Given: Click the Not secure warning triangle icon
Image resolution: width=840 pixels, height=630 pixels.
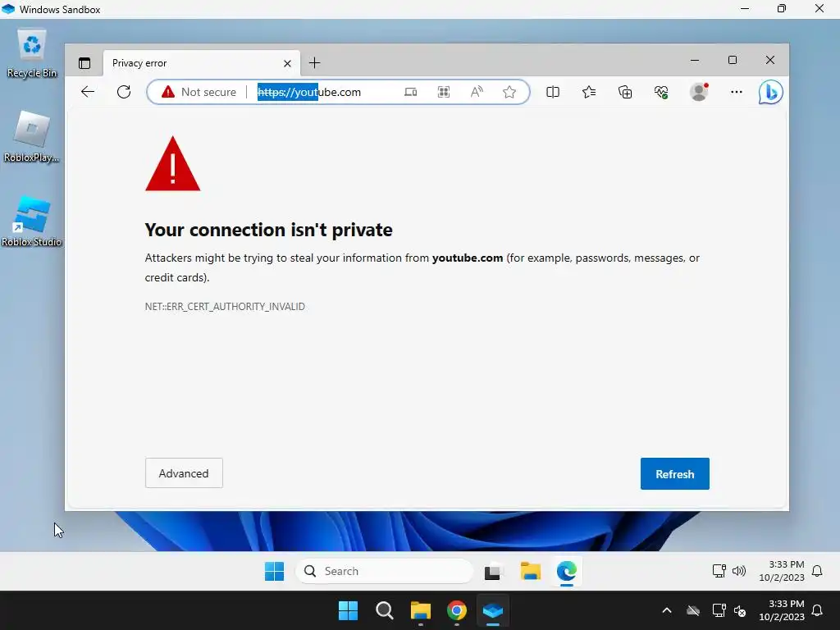Looking at the screenshot, I should (168, 92).
